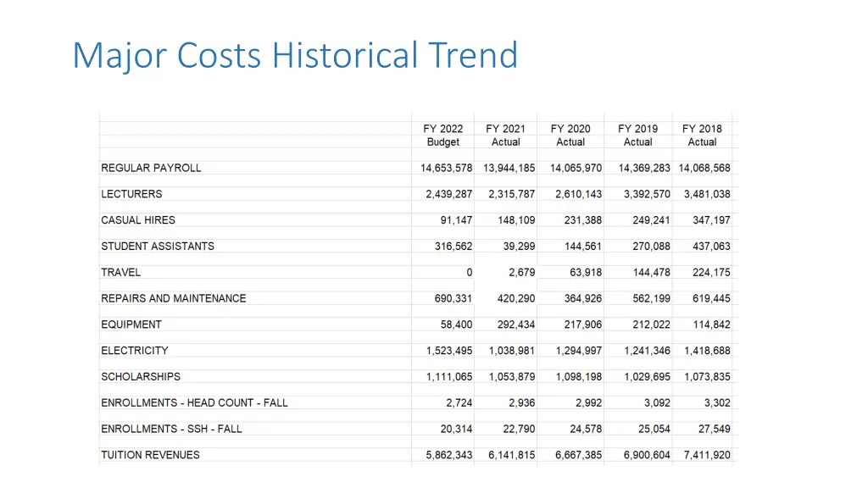Click ENROLLMENTS - HEAD COUNT - FALL label

pos(194,402)
